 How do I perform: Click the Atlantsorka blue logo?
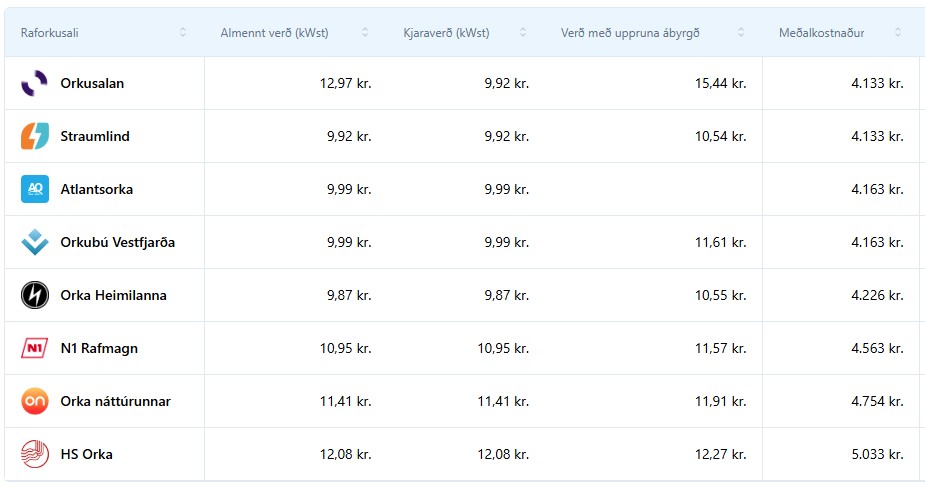coord(34,189)
